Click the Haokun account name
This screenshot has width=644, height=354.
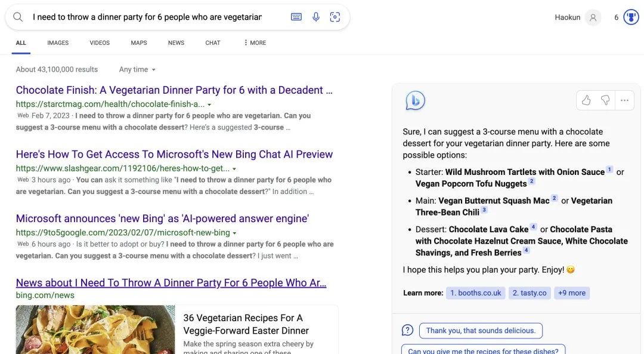click(567, 17)
